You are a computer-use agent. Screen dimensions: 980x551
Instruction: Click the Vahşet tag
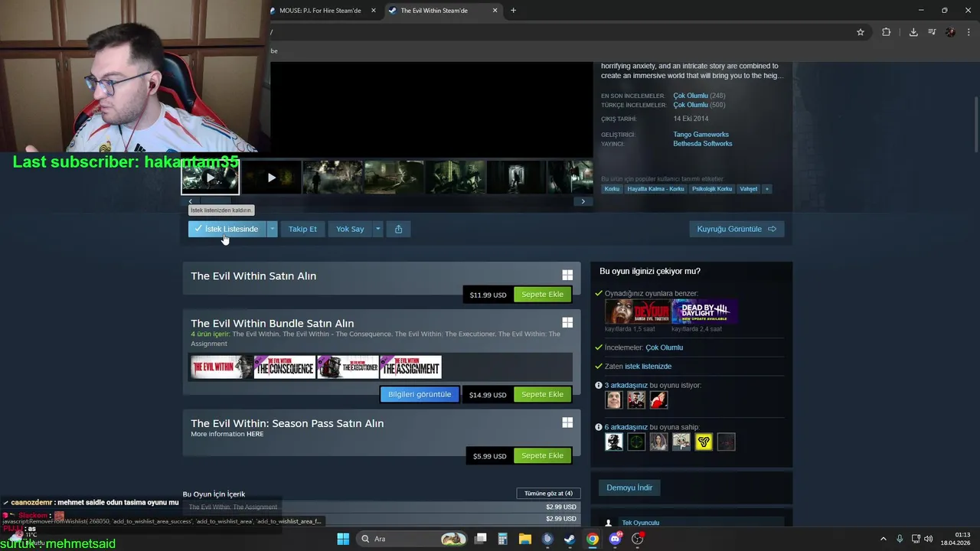point(748,189)
